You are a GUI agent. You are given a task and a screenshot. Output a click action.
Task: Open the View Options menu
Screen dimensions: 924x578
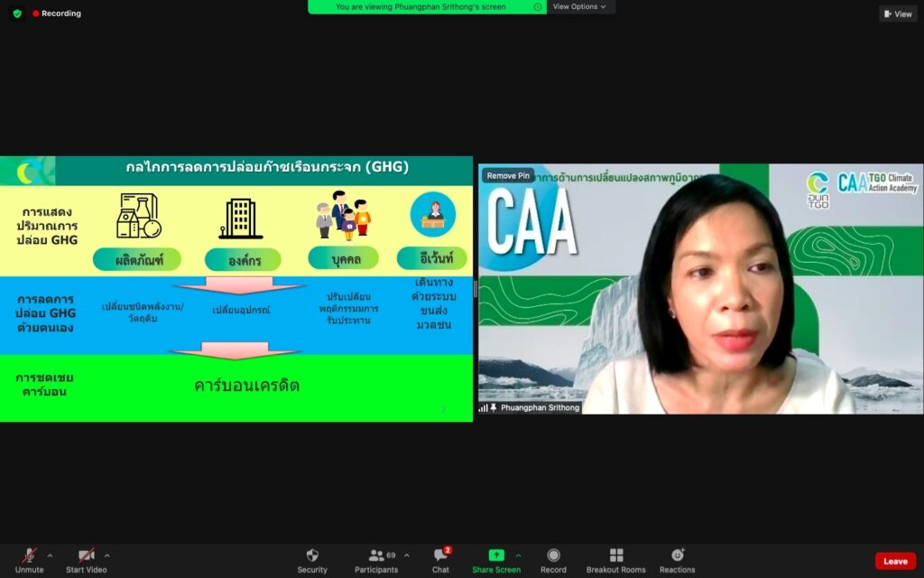coord(578,6)
